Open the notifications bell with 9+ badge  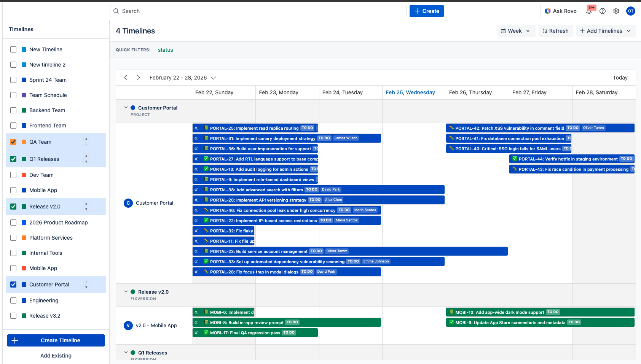point(588,11)
